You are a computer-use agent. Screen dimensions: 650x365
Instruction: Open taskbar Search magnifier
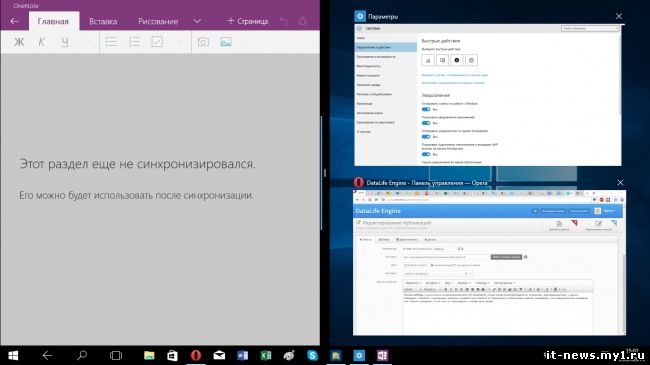point(82,355)
